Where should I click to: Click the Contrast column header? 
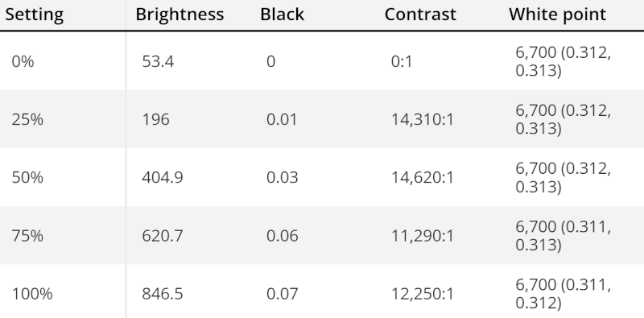[x=420, y=14]
